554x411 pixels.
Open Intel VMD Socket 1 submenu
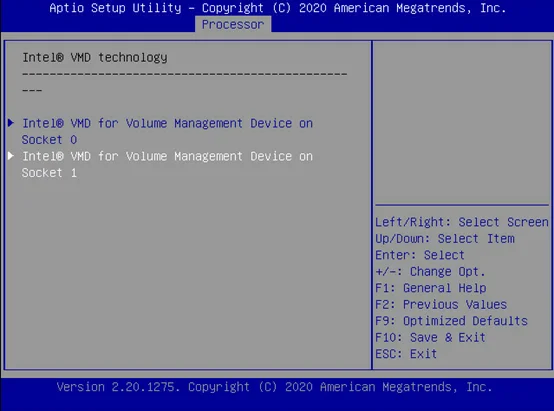167,164
